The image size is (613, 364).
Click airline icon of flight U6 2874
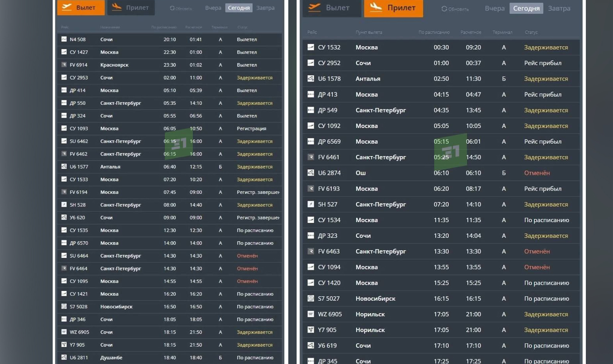pos(311,173)
